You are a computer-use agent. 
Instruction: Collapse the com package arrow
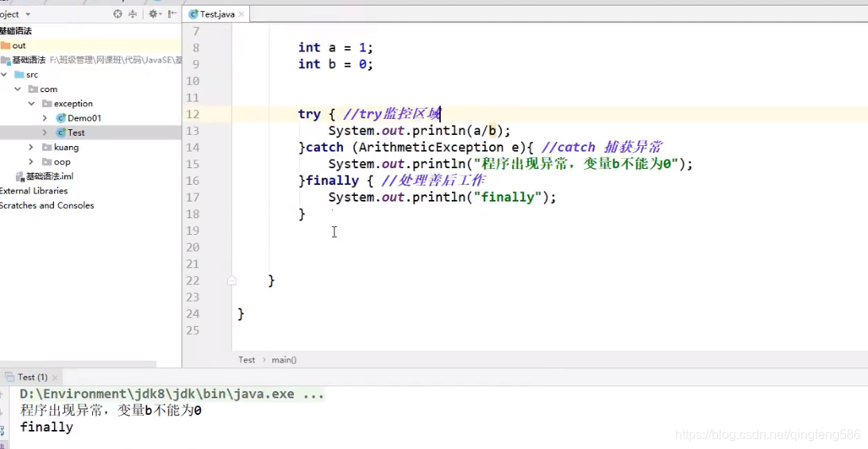point(17,89)
